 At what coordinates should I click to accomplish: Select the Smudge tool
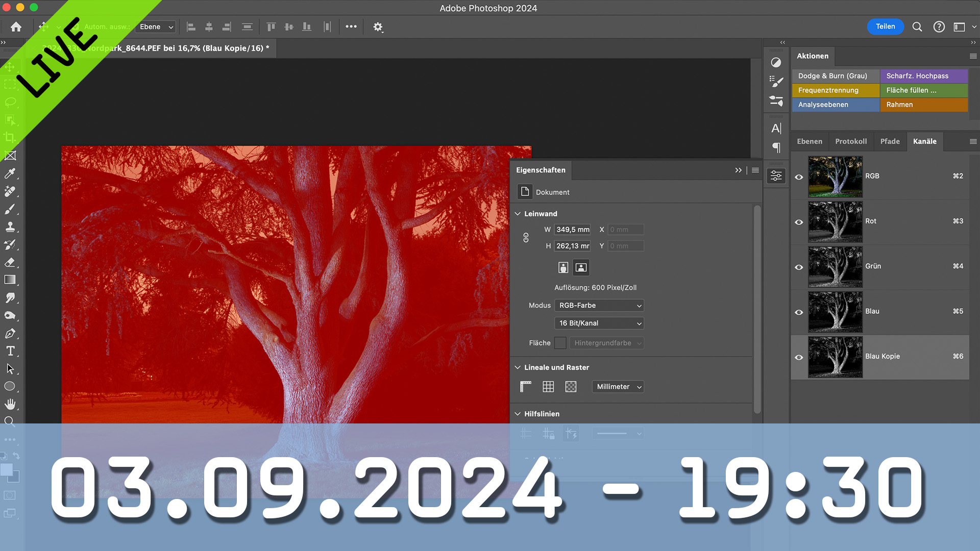tap(10, 297)
